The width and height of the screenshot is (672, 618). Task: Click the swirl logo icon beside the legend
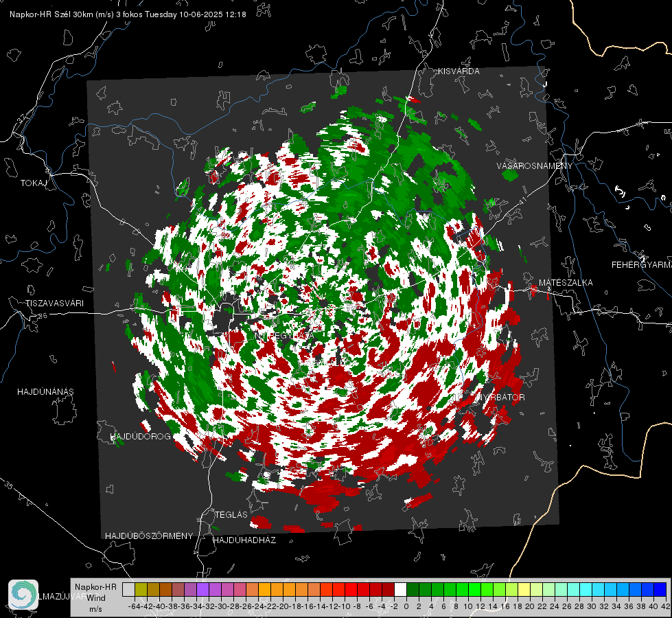click(x=23, y=595)
